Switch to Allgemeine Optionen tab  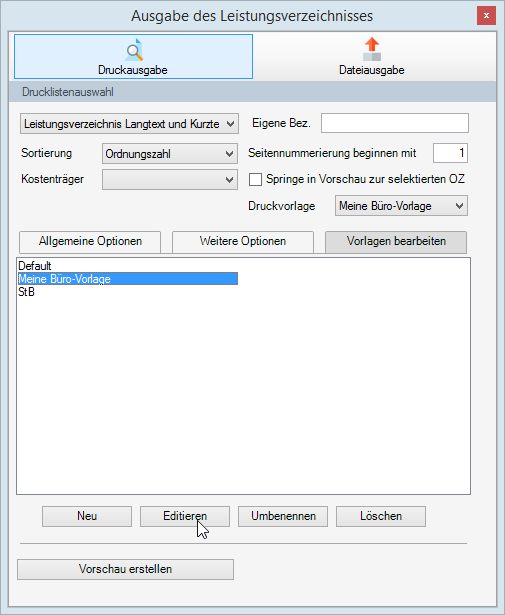(90, 241)
